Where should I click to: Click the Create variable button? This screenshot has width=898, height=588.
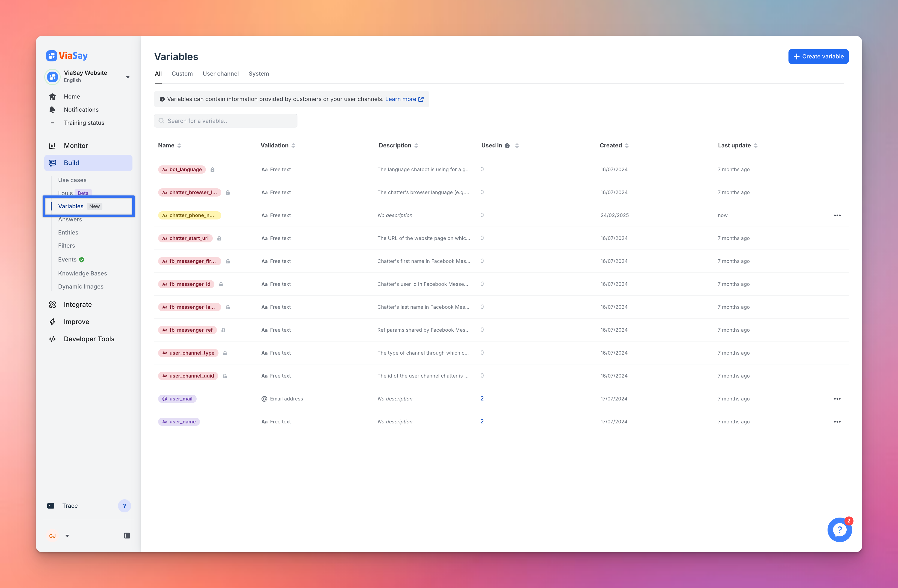(818, 57)
